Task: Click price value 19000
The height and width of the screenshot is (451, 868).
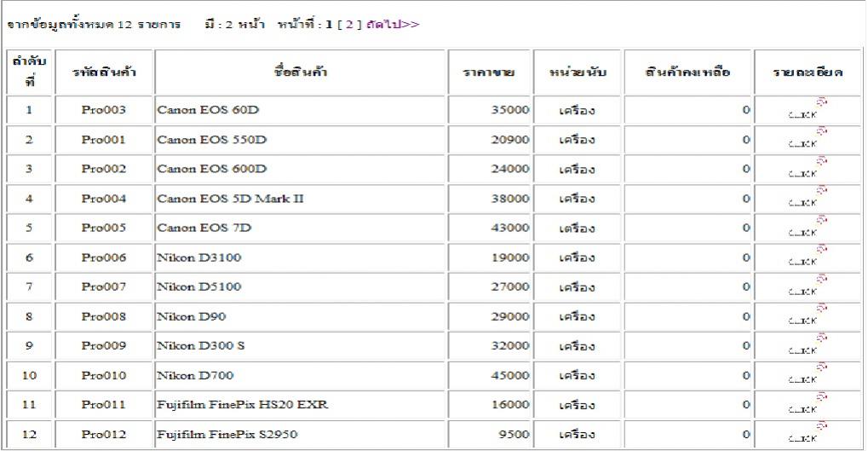Action: click(x=510, y=257)
